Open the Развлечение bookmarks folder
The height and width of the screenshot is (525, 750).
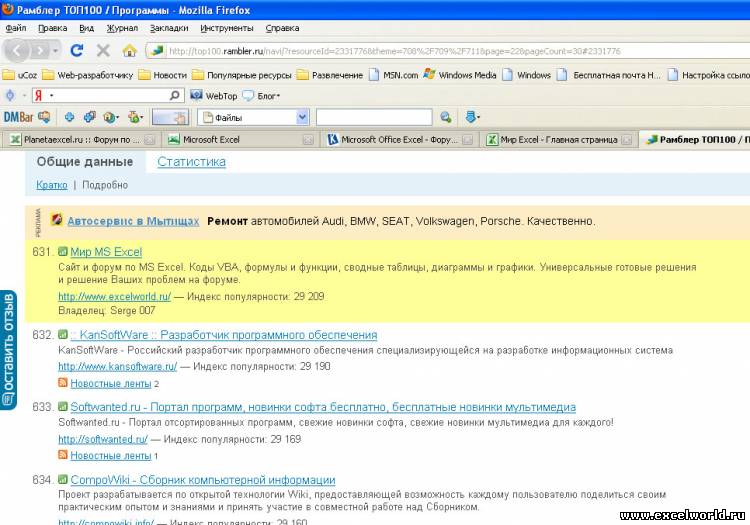[330, 75]
